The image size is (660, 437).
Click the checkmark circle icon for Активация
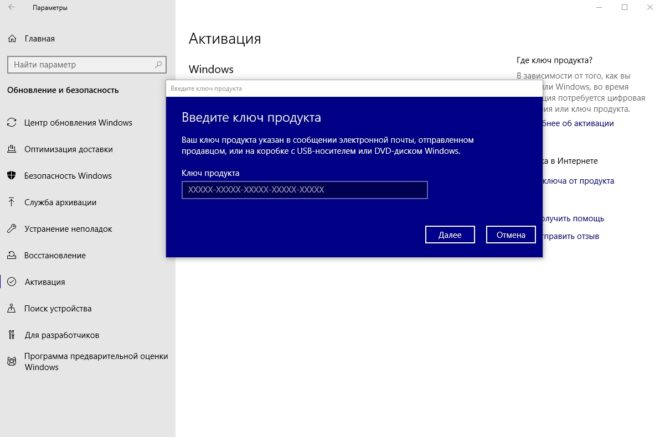[x=12, y=282]
